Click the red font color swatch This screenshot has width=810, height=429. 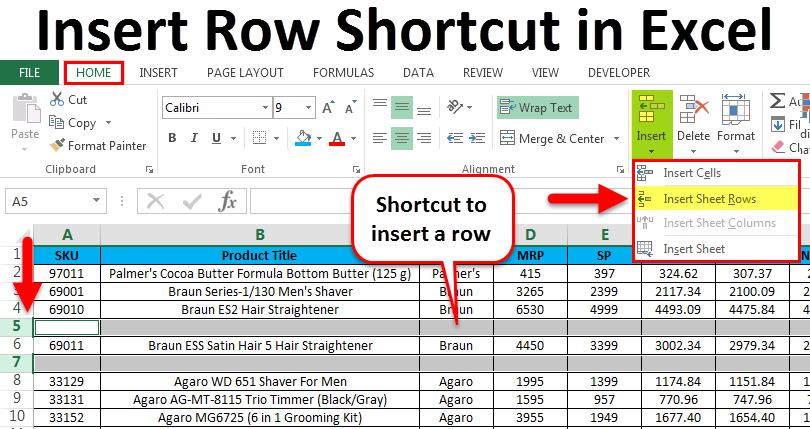click(337, 139)
